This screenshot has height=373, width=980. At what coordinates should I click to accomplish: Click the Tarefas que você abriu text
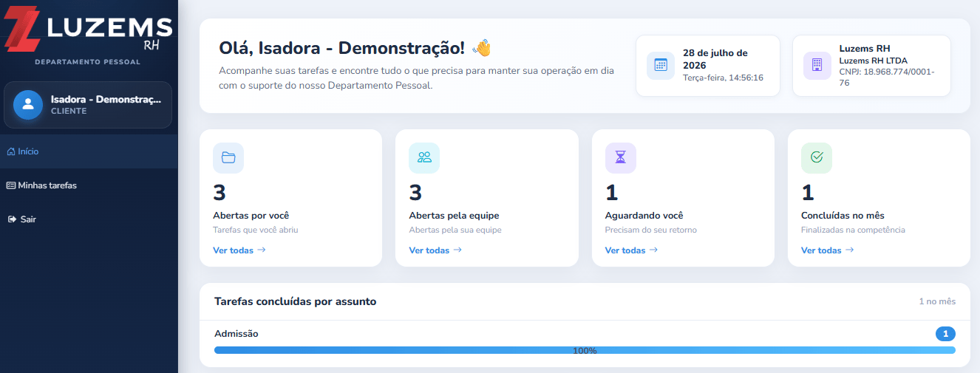(x=256, y=230)
